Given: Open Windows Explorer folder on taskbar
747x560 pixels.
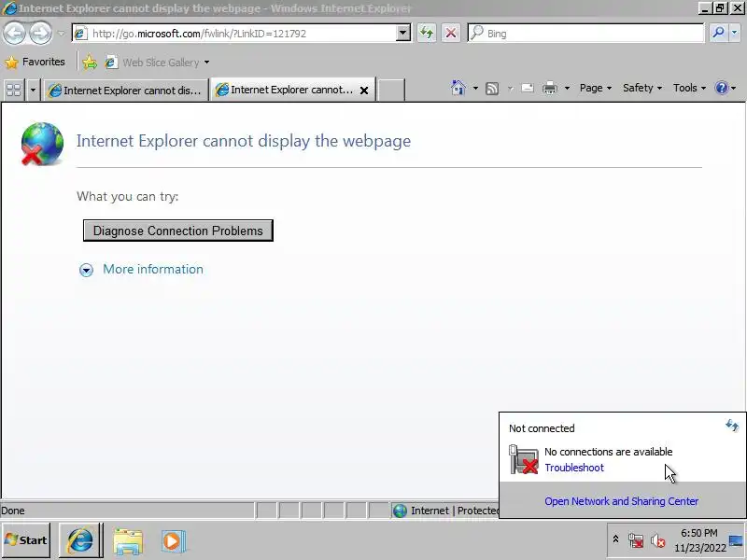Looking at the screenshot, I should (x=128, y=541).
